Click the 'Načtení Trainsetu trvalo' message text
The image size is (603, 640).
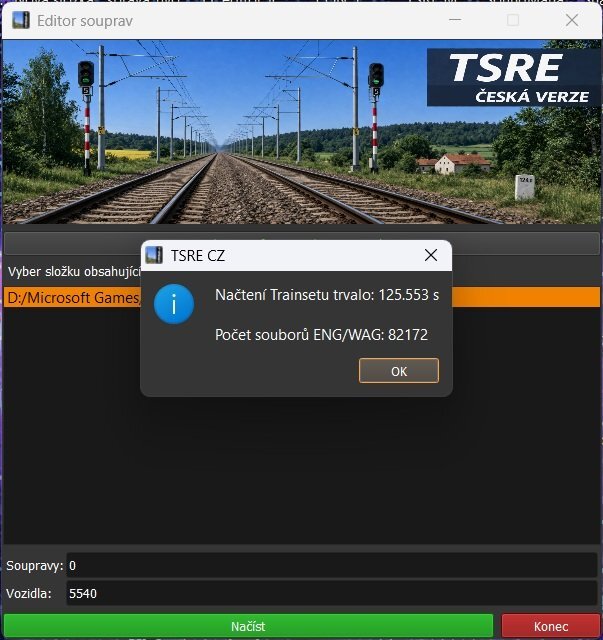click(327, 295)
